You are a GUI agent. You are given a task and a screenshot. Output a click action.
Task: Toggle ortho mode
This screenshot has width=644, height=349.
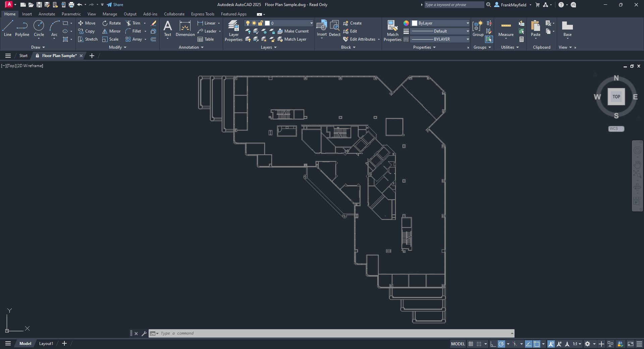click(493, 344)
